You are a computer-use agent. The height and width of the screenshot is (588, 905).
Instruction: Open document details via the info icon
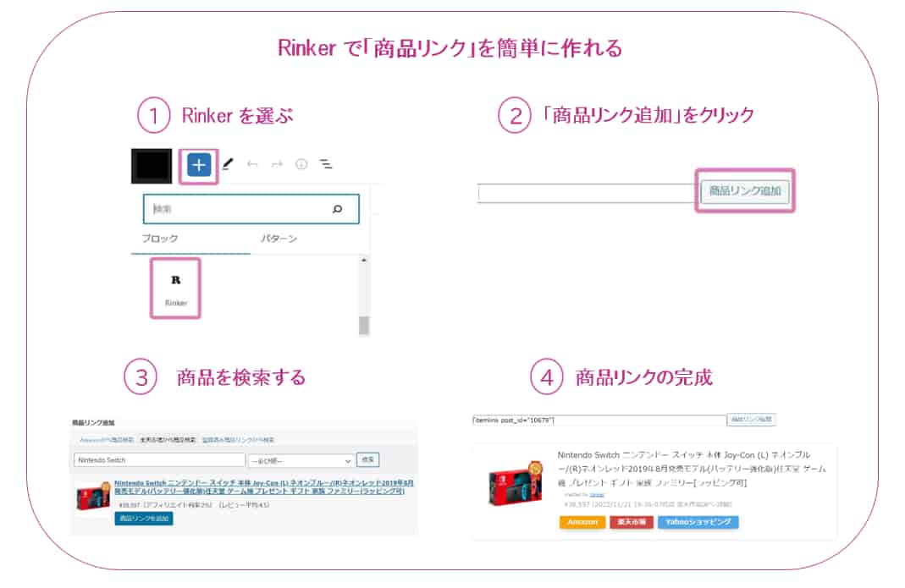click(301, 165)
